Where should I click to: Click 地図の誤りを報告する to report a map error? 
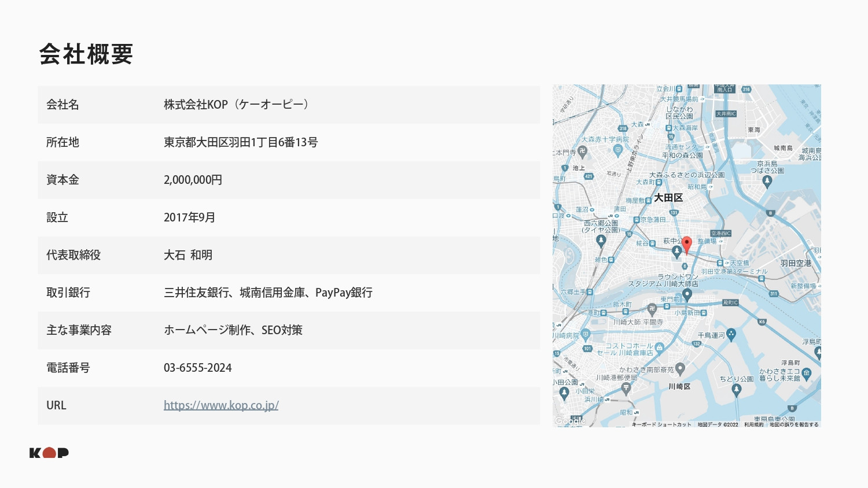tap(794, 424)
